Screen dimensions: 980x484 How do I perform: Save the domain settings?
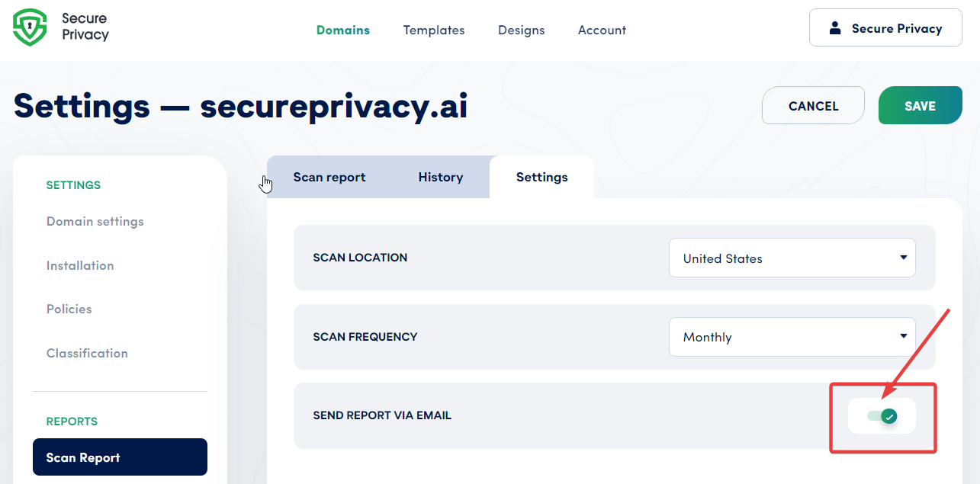[x=920, y=106]
